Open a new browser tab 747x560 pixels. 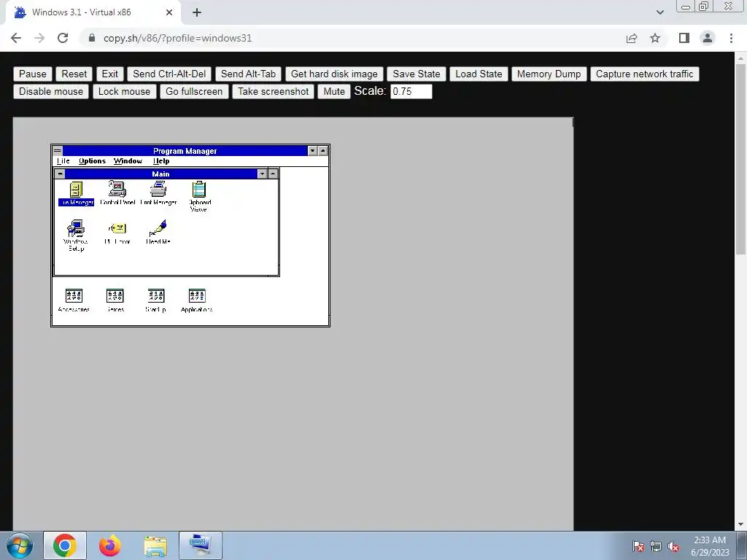click(197, 12)
